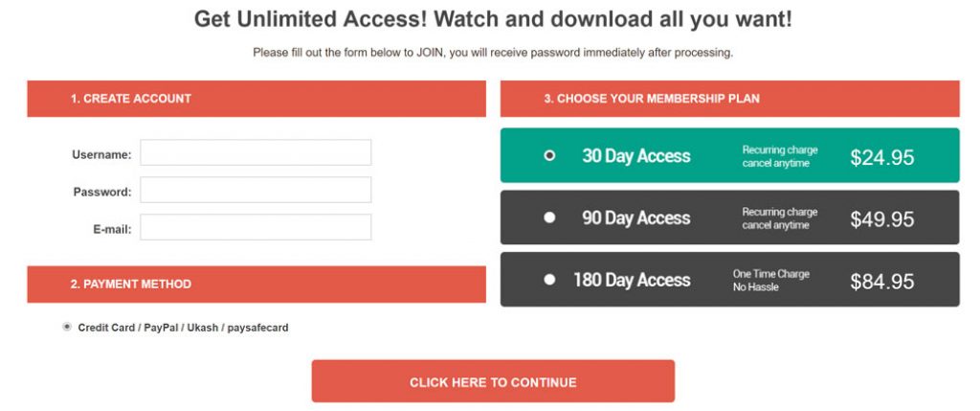
Task: Select the Credit Card / PayPal radio button
Action: [67, 327]
